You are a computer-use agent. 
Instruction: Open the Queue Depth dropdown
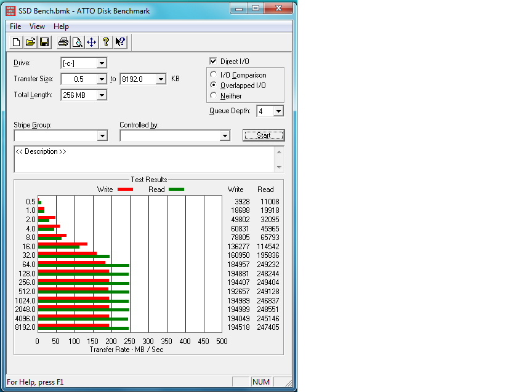tap(278, 111)
